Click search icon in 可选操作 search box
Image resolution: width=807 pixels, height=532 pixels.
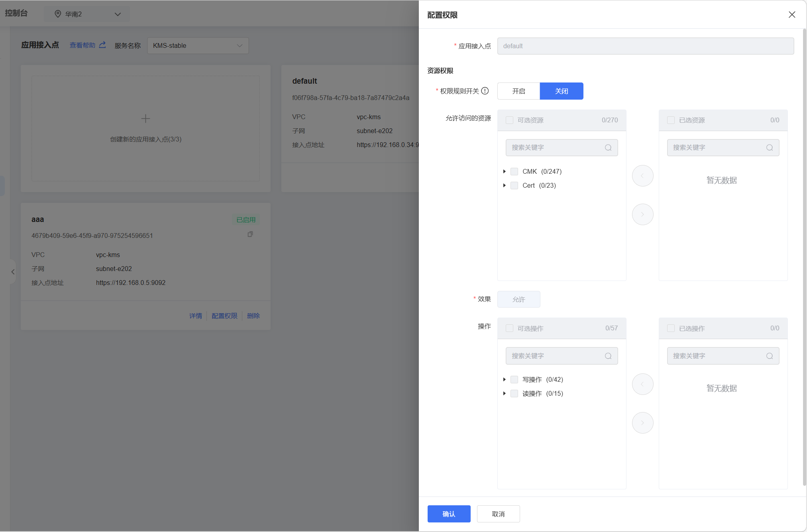click(x=608, y=356)
